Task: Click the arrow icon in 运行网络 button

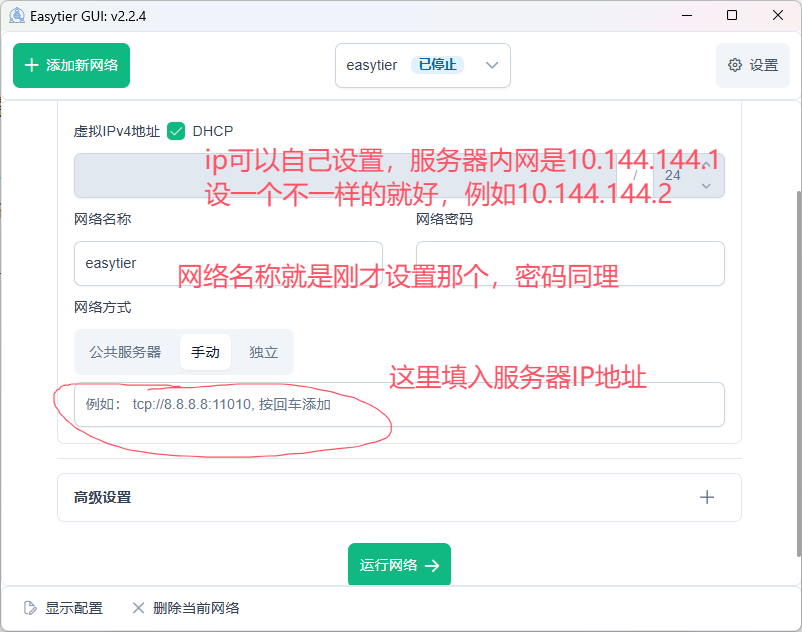Action: [x=432, y=566]
